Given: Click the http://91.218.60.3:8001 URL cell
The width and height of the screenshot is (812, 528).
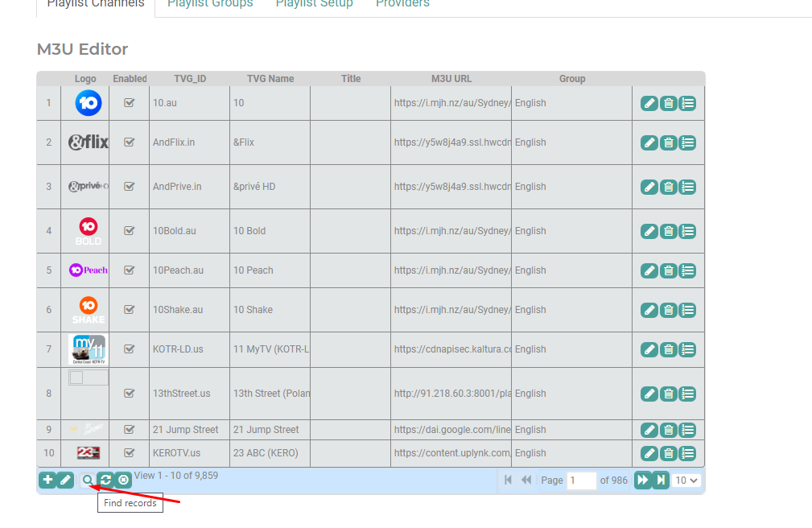Looking at the screenshot, I should point(451,394).
